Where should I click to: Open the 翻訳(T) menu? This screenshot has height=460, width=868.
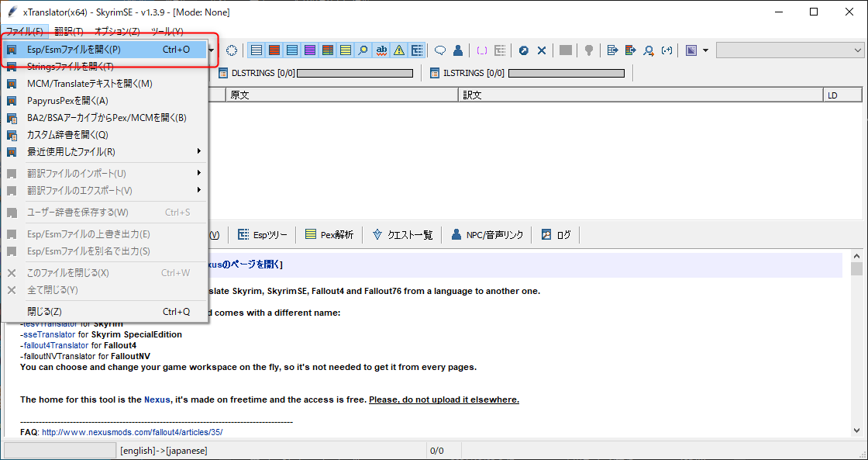click(69, 32)
